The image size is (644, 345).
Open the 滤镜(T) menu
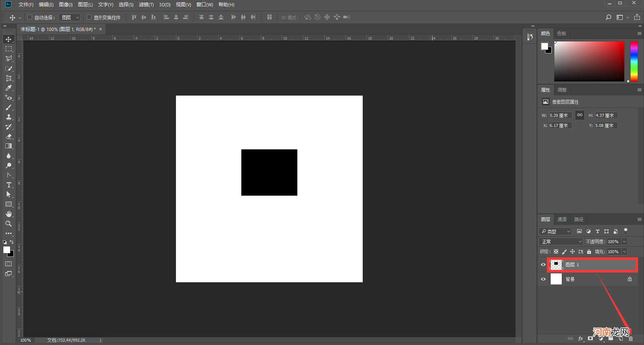[x=146, y=4]
